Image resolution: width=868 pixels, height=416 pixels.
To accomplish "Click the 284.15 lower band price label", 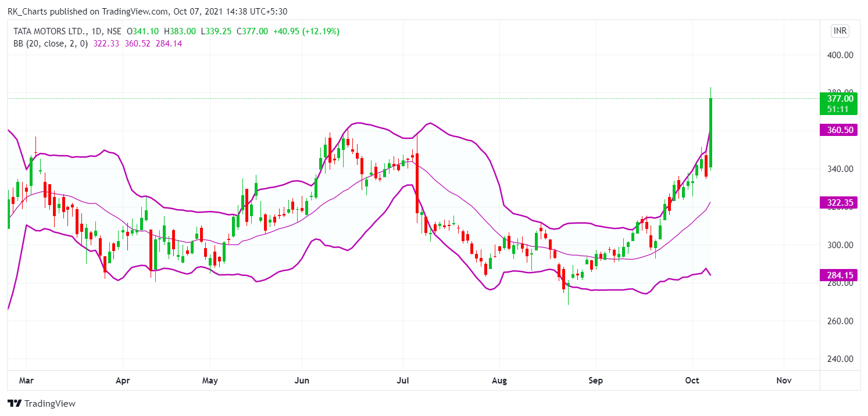I will click(838, 274).
